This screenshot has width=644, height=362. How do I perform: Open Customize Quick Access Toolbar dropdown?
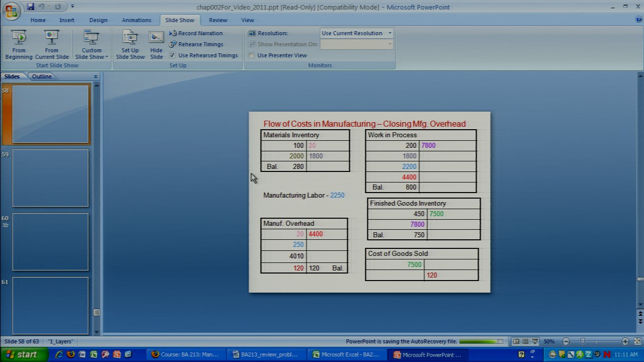[72, 7]
